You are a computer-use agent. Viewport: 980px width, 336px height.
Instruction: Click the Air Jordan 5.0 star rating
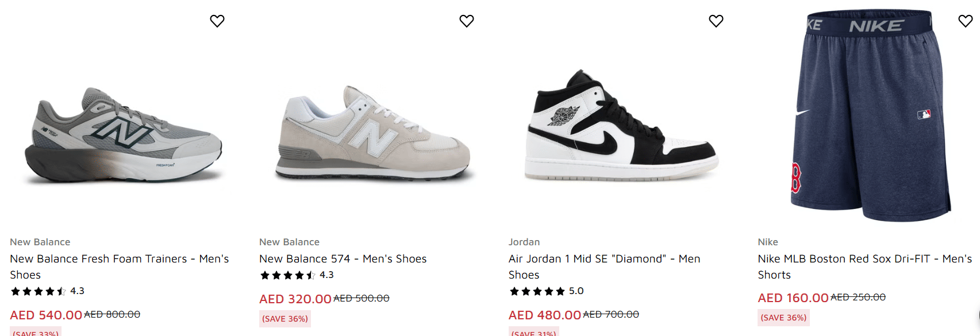[x=546, y=291]
